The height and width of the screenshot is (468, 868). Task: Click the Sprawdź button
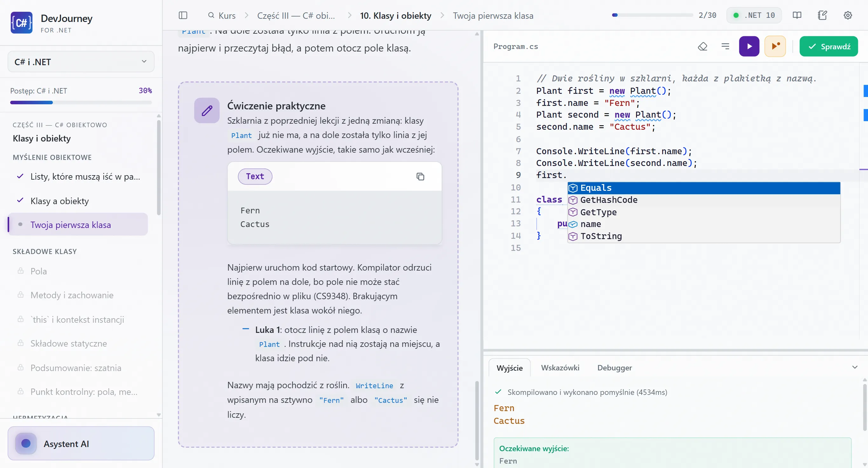(829, 46)
